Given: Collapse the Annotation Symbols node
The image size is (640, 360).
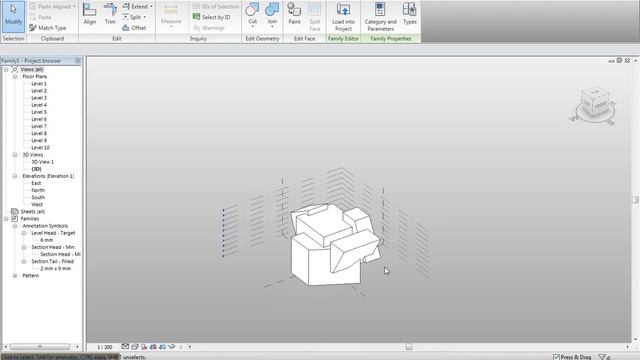Looking at the screenshot, I should coord(15,226).
